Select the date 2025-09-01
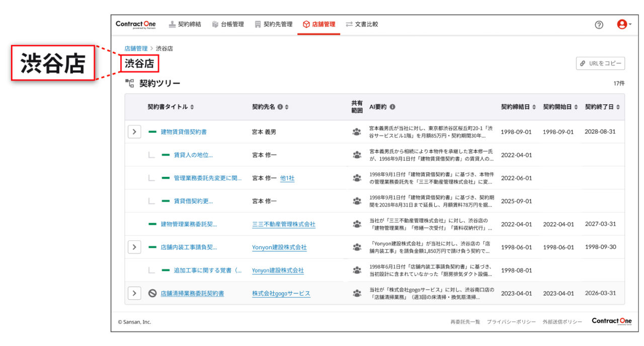The height and width of the screenshot is (346, 644). tap(516, 201)
